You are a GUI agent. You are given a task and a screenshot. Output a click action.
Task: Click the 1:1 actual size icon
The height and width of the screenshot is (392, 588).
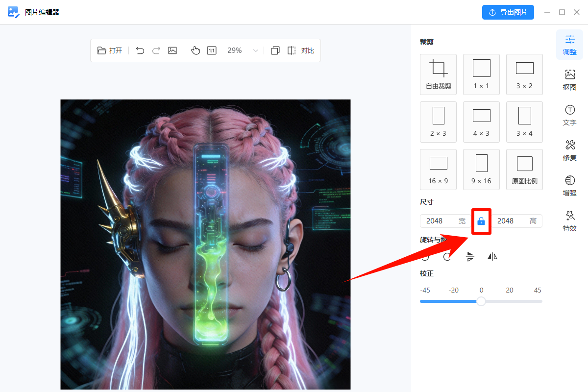212,50
